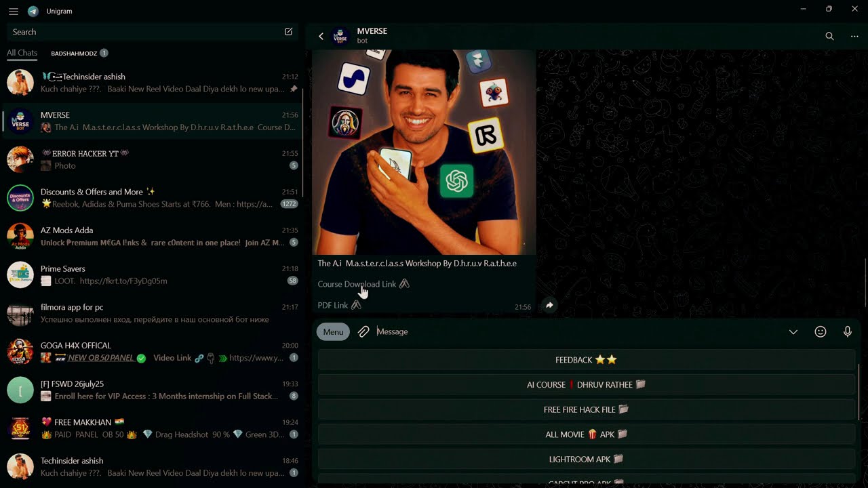
Task: Open Techinsider ashish pinned chat avatar
Action: (x=20, y=83)
